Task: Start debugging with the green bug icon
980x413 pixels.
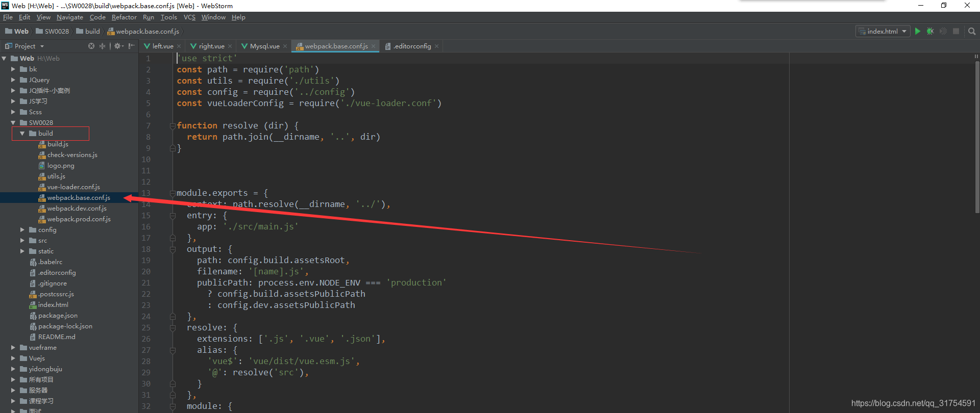Action: (x=930, y=31)
